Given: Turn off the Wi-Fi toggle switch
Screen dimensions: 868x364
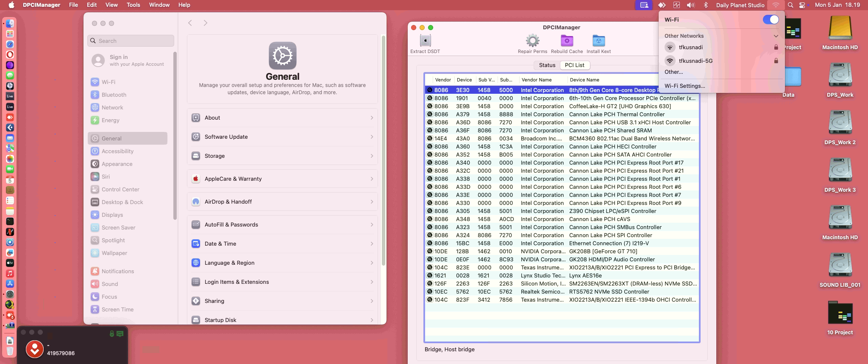Looking at the screenshot, I should [x=771, y=20].
